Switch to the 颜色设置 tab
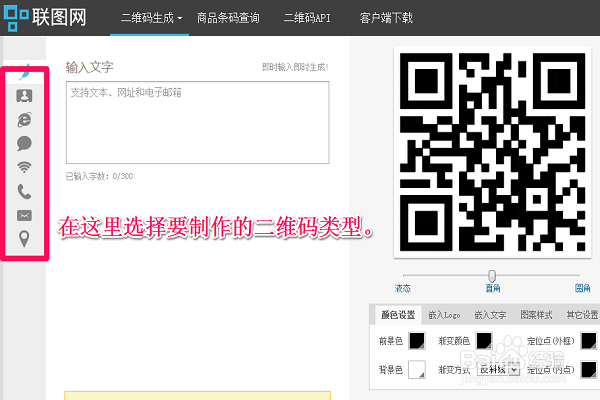Screen dimensions: 600x400 pyautogui.click(x=398, y=315)
